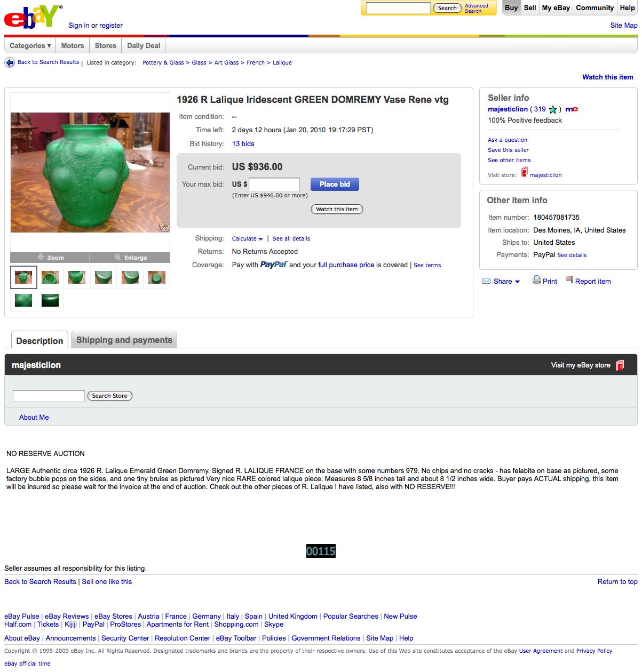
Task: Switch to the Shipping and payments tab
Action: point(124,340)
